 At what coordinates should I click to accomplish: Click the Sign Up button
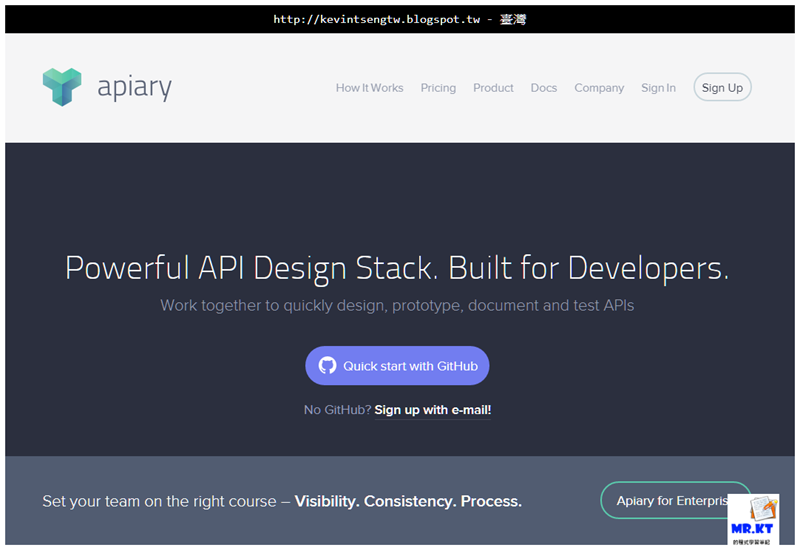(722, 87)
